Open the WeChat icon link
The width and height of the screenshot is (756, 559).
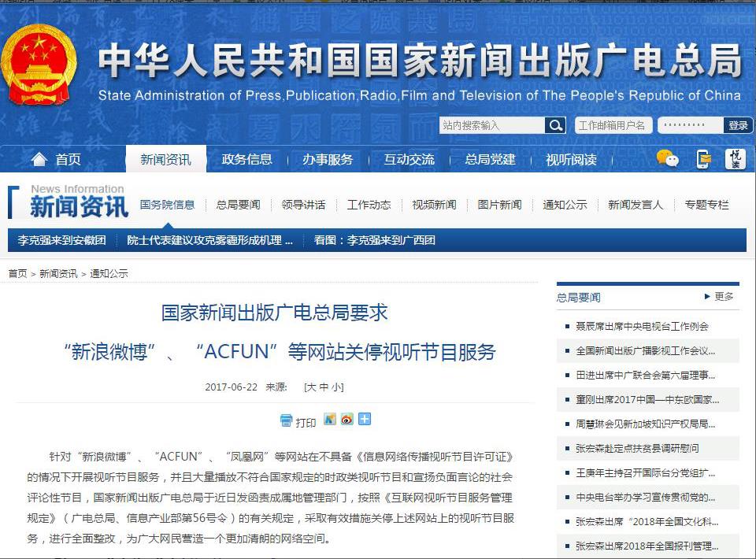click(667, 159)
